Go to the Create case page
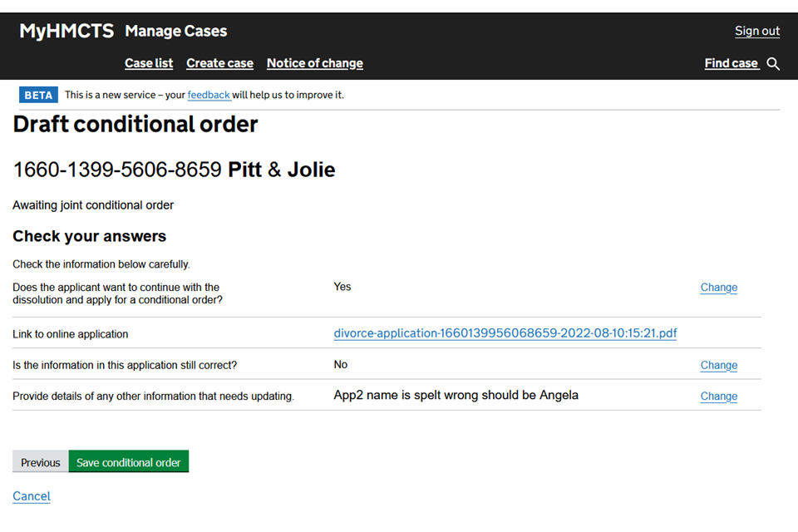This screenshot has width=798, height=532. click(219, 63)
